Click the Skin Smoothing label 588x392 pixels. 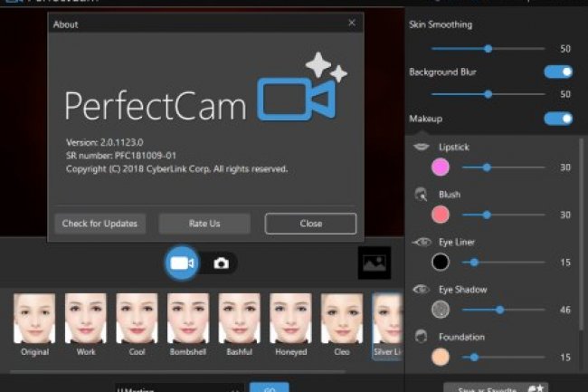pyautogui.click(x=441, y=24)
